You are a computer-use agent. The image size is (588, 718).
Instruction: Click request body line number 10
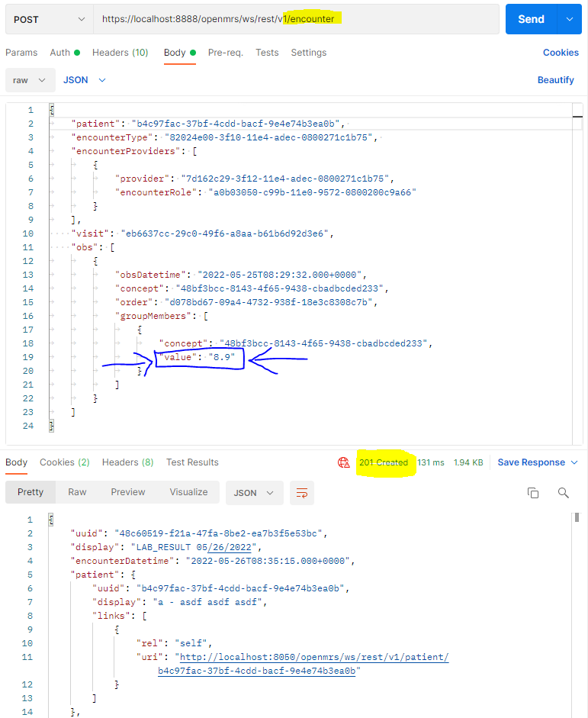28,233
